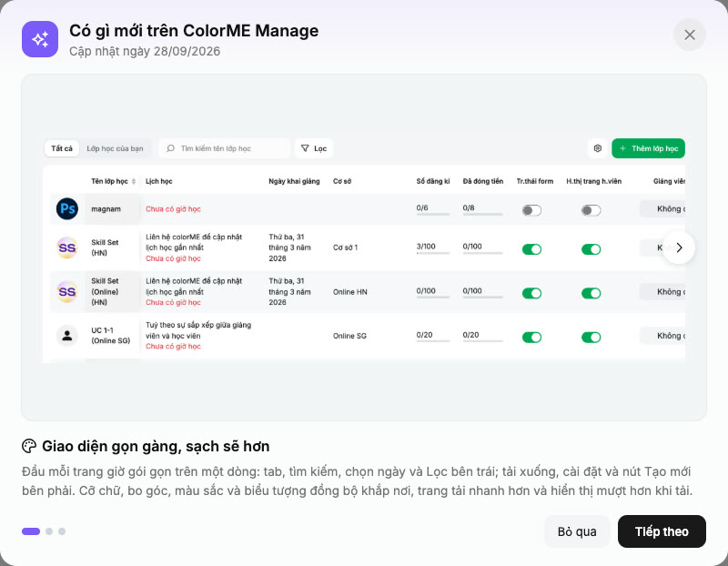728x566 pixels.
Task: Click Chưa có giờ học in magnam row
Action: point(173,209)
